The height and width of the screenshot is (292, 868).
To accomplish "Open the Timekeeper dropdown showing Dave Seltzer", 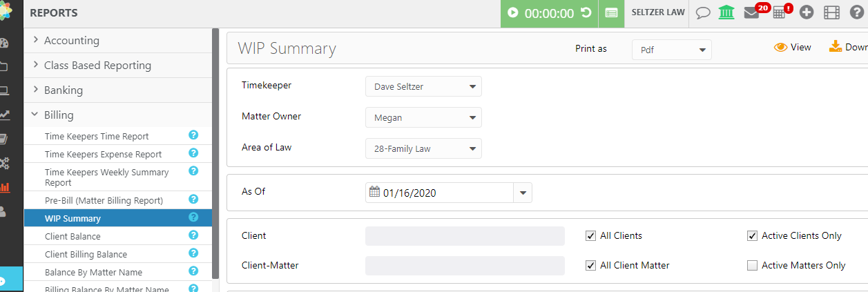I will [x=423, y=87].
